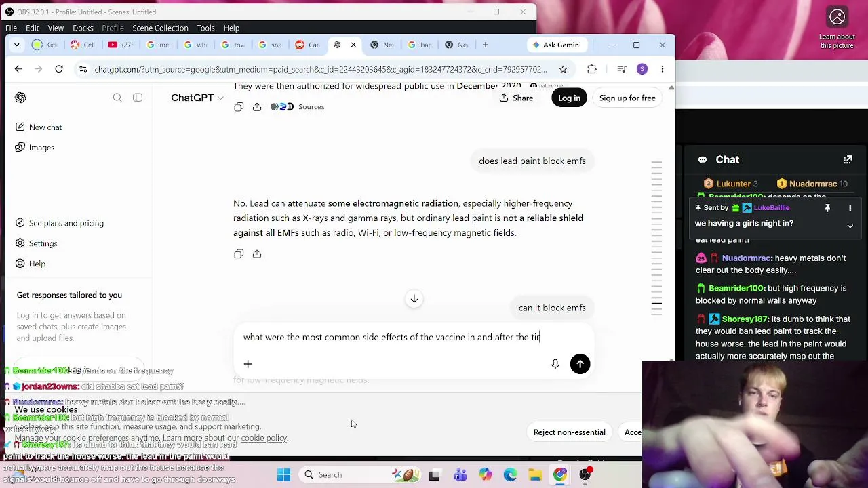Send the typed prompt with the arrow button

(x=580, y=364)
